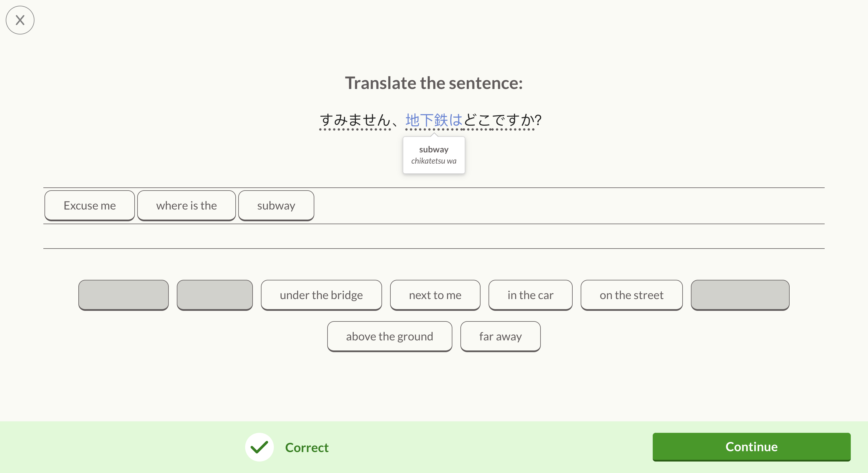This screenshot has height=473, width=868.
Task: Click the word すみません in the sentence
Action: point(355,120)
